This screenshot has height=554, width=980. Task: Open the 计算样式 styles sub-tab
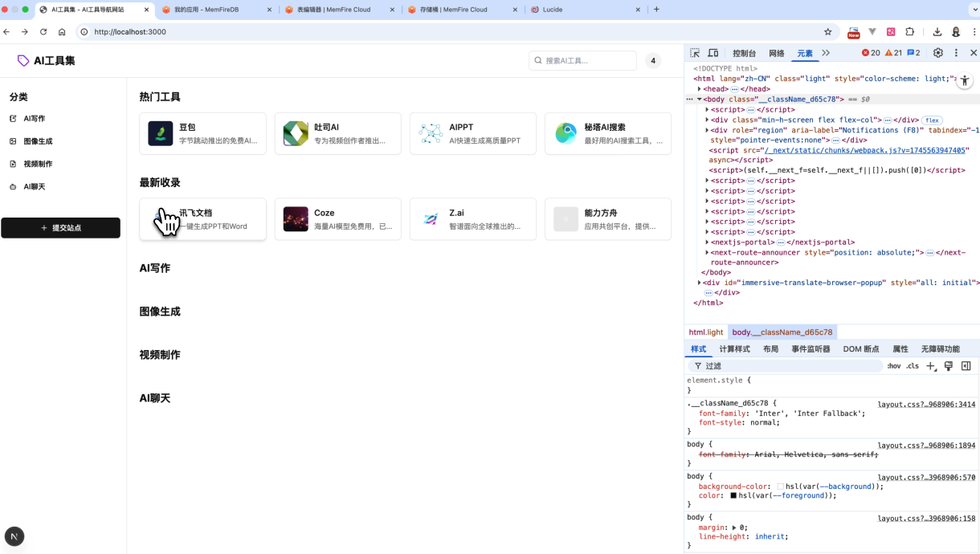pyautogui.click(x=734, y=349)
